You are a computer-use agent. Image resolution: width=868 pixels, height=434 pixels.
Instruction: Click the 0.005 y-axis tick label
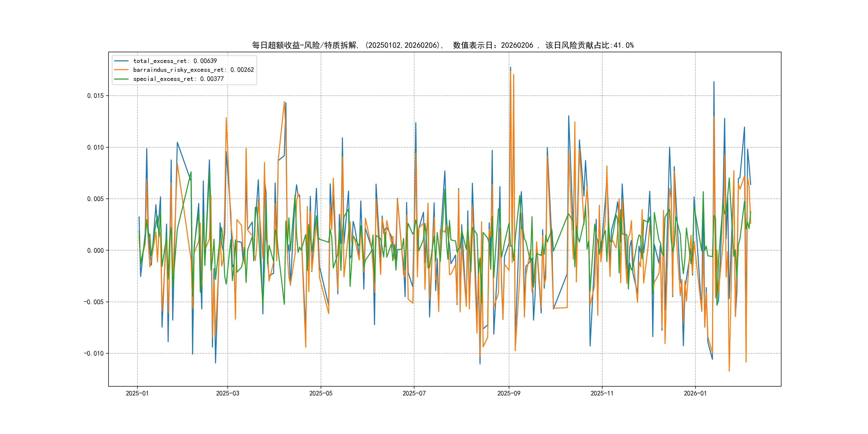pos(95,199)
